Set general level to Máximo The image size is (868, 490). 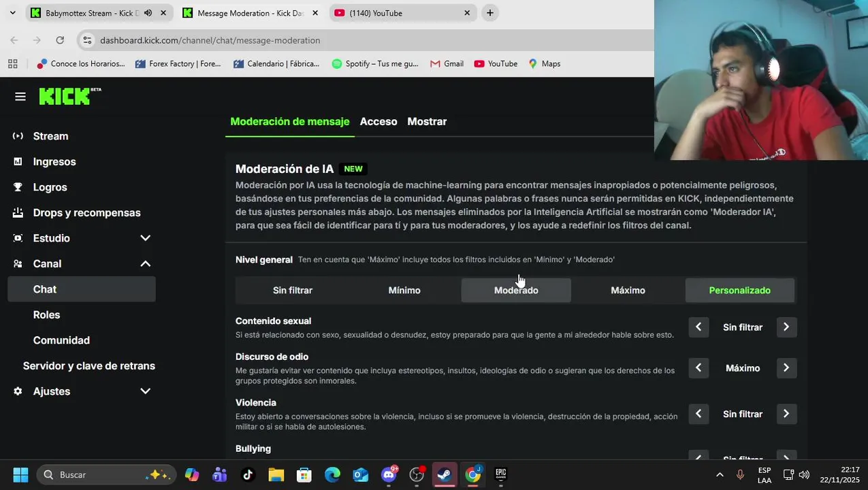tap(628, 290)
